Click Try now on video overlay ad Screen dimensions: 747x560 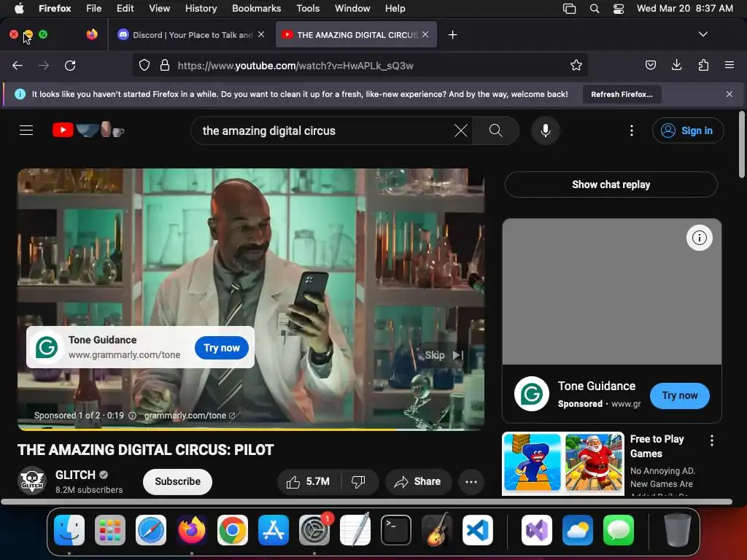point(222,348)
